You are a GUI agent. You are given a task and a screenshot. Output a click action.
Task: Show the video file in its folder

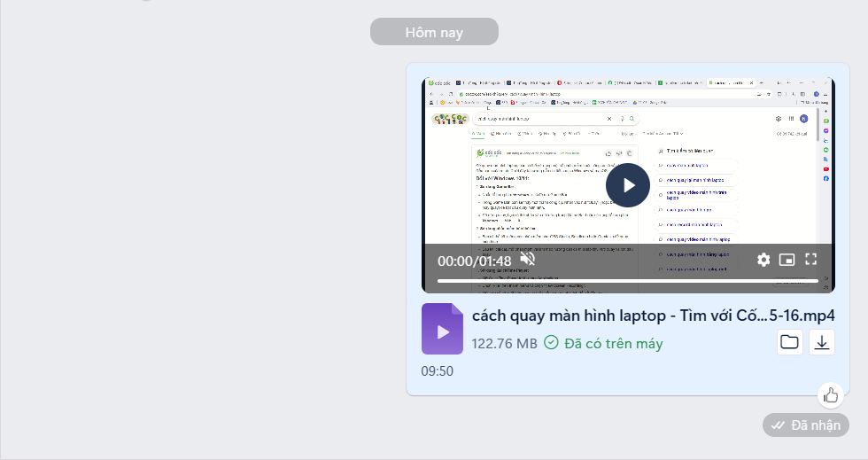tap(789, 342)
